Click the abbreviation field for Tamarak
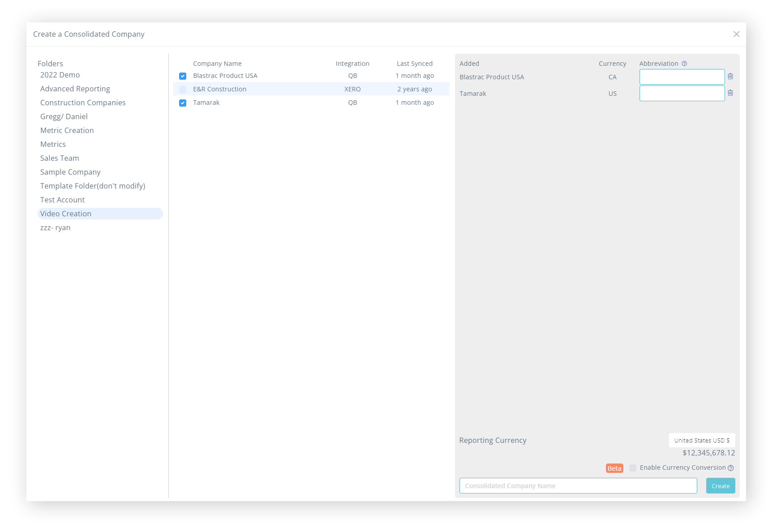Viewport: 781px width, 532px height. click(x=682, y=94)
